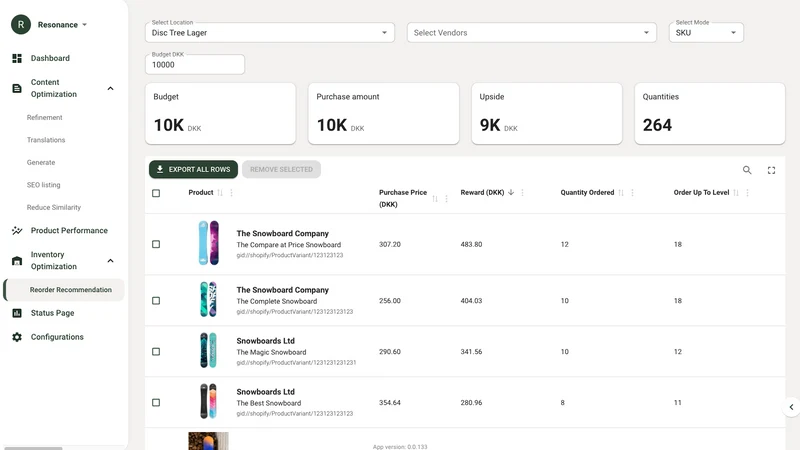800x450 pixels.
Task: Check The Compare at Price Snowboard row
Action: (156, 244)
